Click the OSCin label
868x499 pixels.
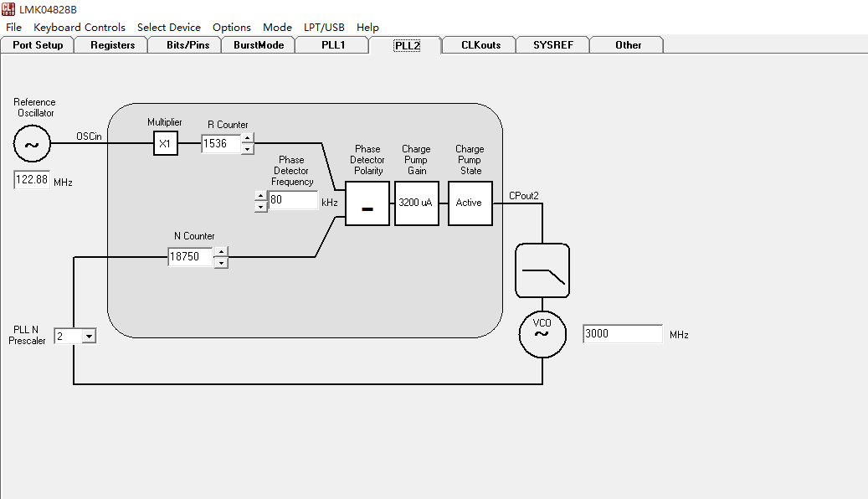pos(89,136)
